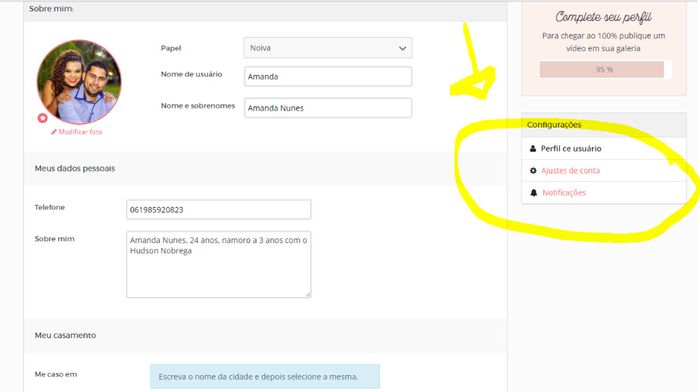This screenshot has width=700, height=392.
Task: Click the Modificar foto link
Action: tap(76, 132)
